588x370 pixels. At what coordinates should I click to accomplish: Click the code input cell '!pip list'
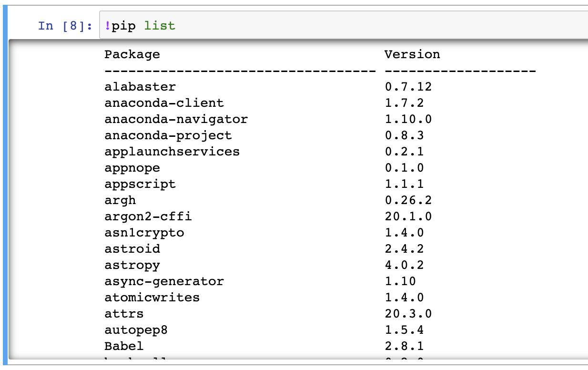click(x=344, y=25)
